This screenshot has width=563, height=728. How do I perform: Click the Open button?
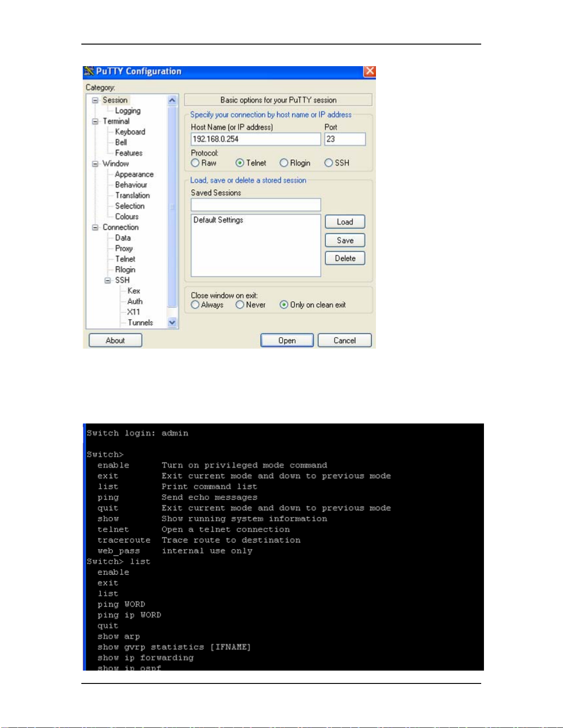(287, 340)
